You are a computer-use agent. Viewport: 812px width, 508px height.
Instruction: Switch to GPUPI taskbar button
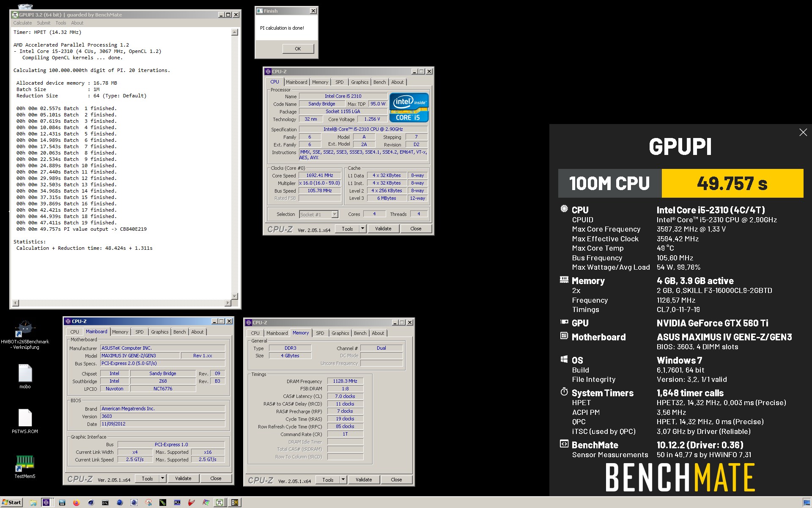(x=219, y=502)
